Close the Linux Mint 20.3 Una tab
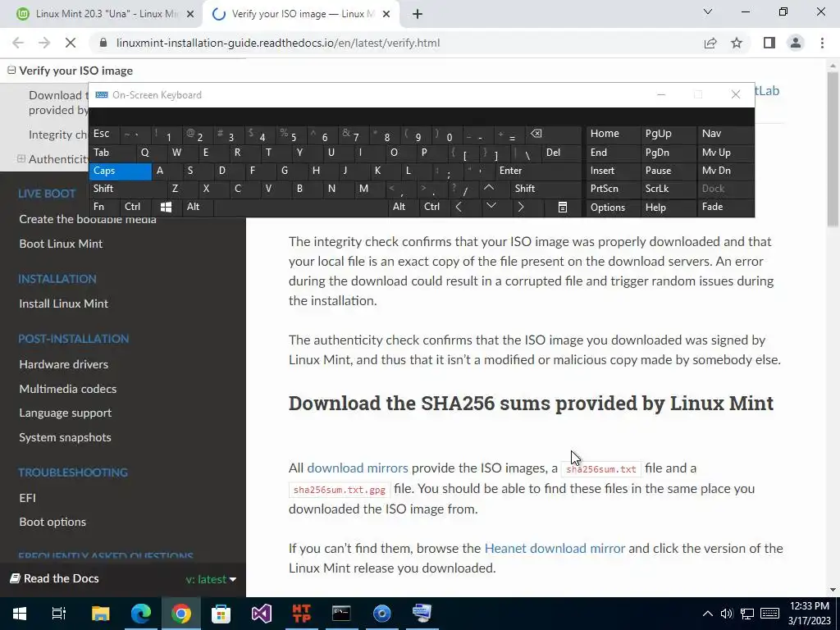Image resolution: width=840 pixels, height=630 pixels. coord(190,15)
